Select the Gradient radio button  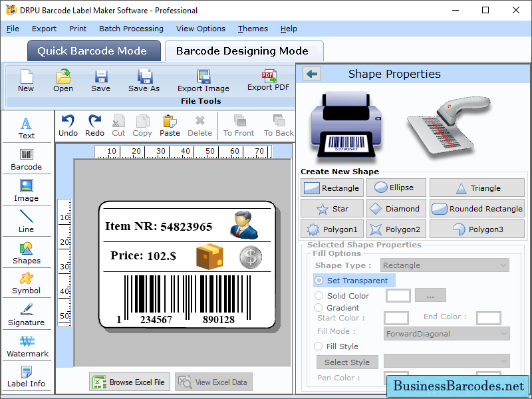[x=319, y=308]
